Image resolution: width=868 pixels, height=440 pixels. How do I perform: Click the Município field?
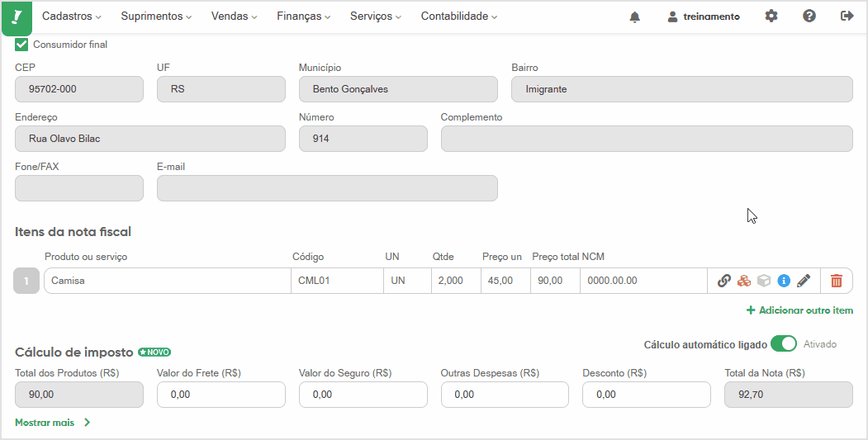(398, 89)
